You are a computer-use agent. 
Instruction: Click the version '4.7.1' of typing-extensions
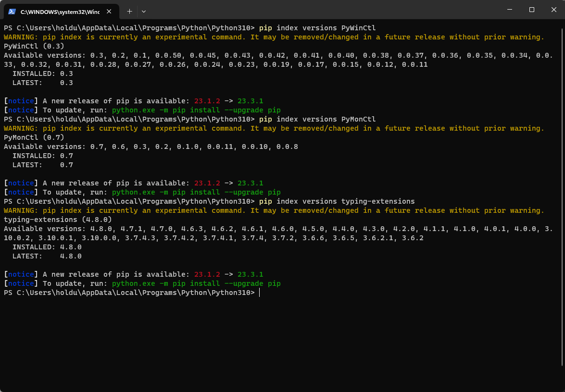click(131, 229)
